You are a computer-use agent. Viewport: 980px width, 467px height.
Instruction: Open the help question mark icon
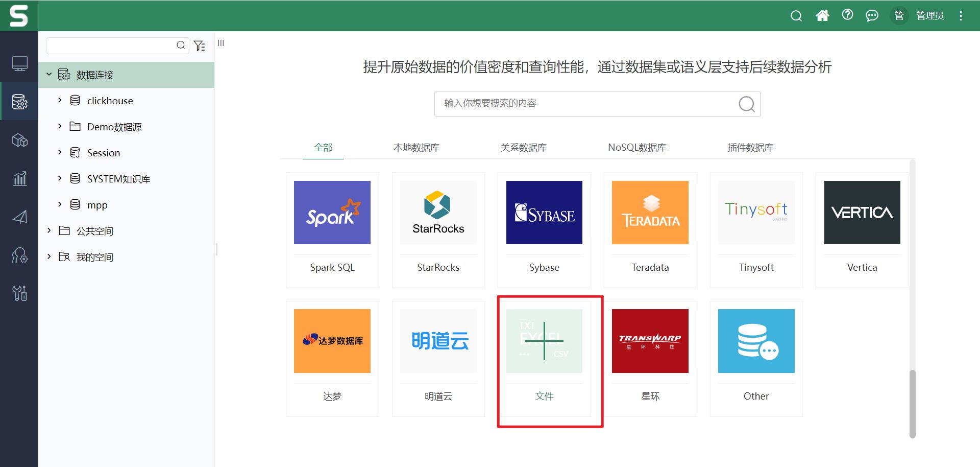847,15
